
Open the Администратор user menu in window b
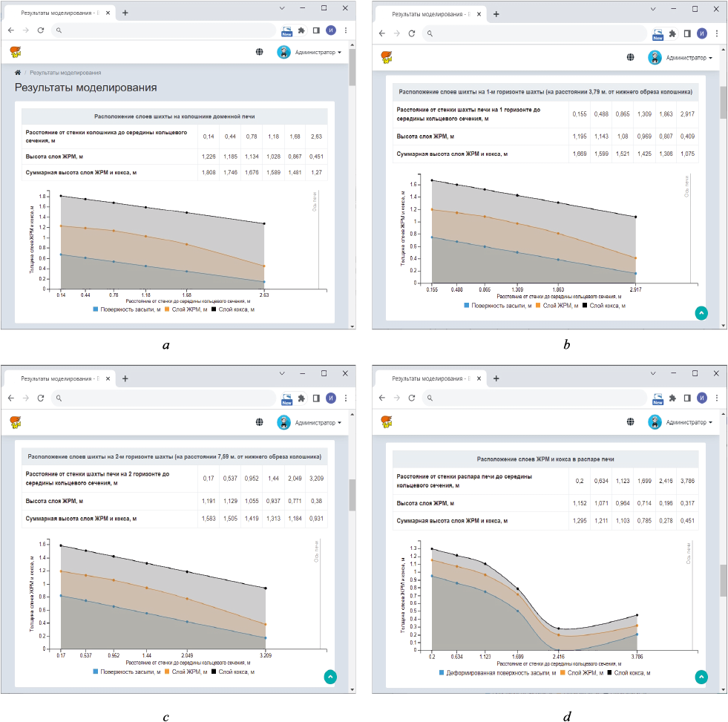point(681,58)
